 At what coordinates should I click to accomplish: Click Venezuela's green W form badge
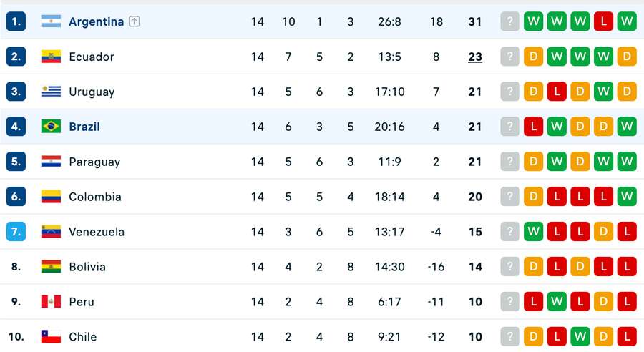[534, 232]
